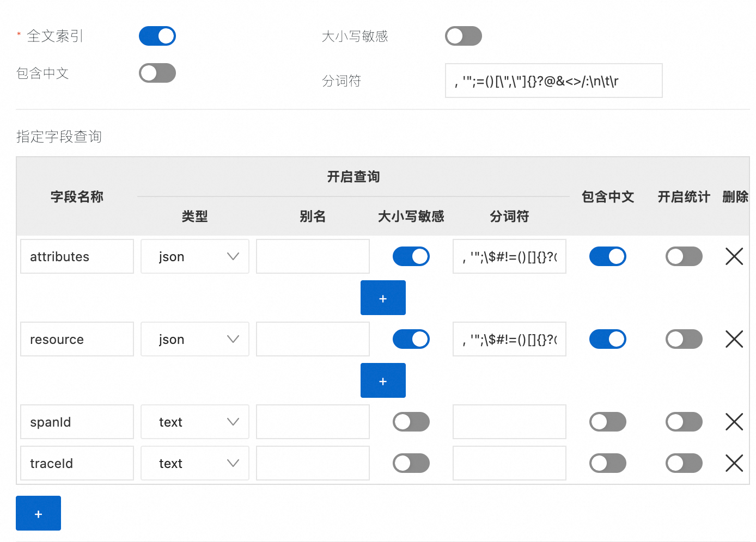Remove the spanId field row
Viewport: 756px width, 542px height.
tap(734, 422)
